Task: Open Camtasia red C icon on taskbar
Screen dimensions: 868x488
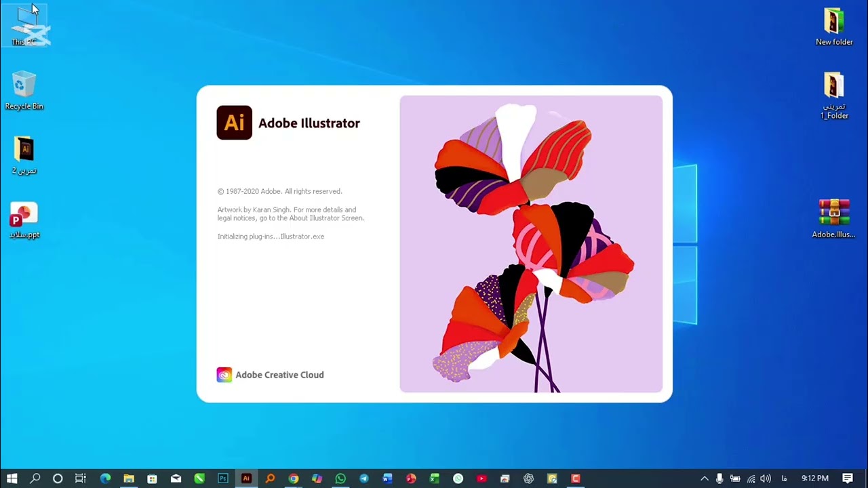Action: (575, 479)
